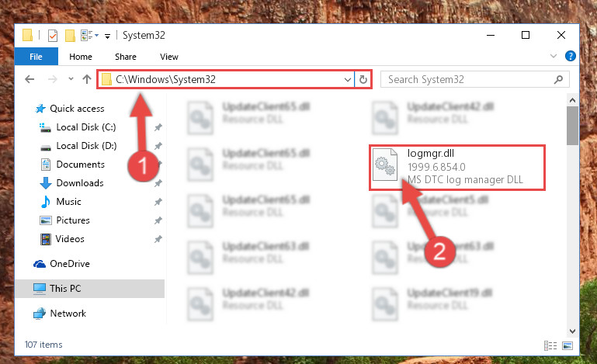597x364 pixels.
Task: Unpin Videos pin icon
Action: tap(158, 239)
